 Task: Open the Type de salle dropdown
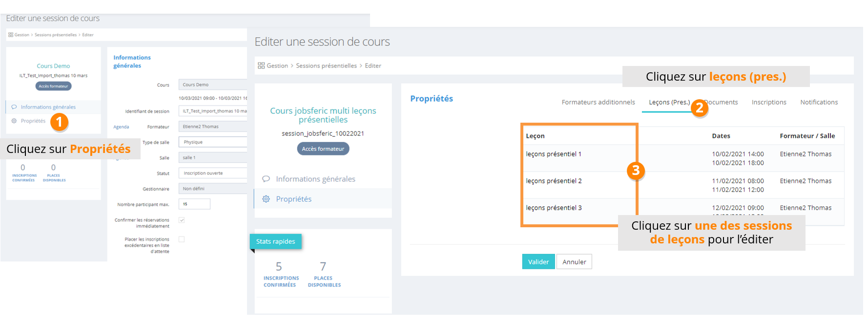pos(213,142)
